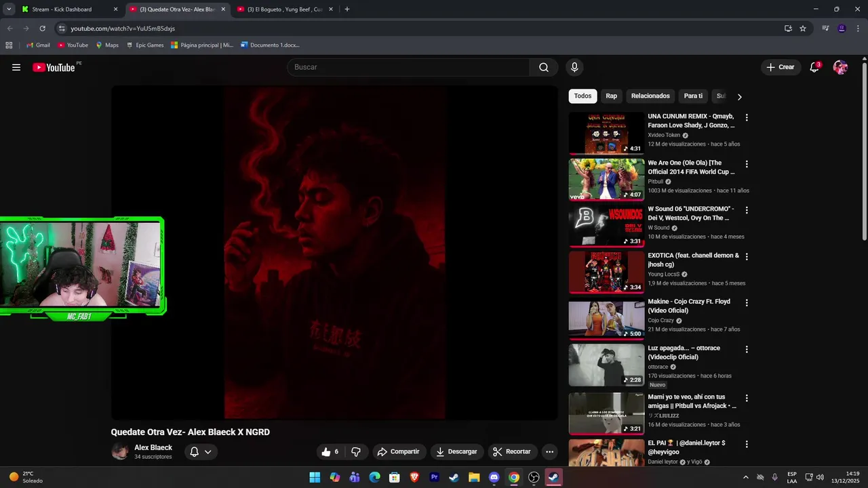Open the YouTube hamburger guide menu
Screen dimensions: 868x488
click(x=16, y=67)
